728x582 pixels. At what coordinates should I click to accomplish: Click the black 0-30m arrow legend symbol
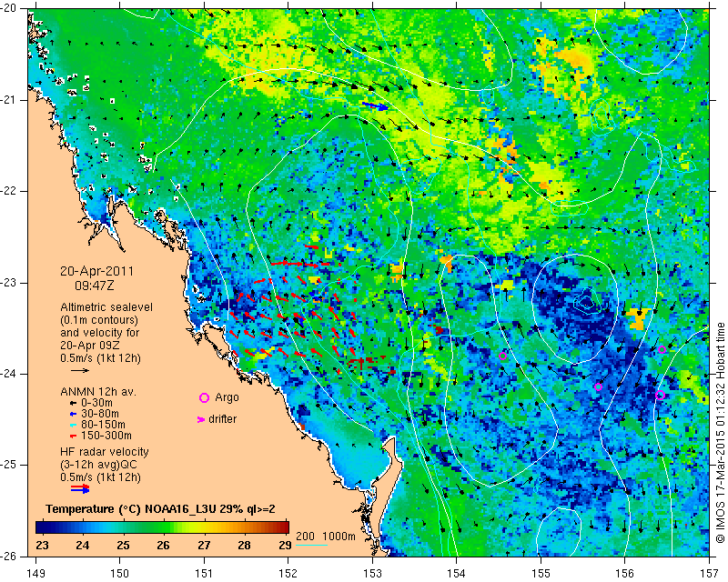click(x=73, y=403)
